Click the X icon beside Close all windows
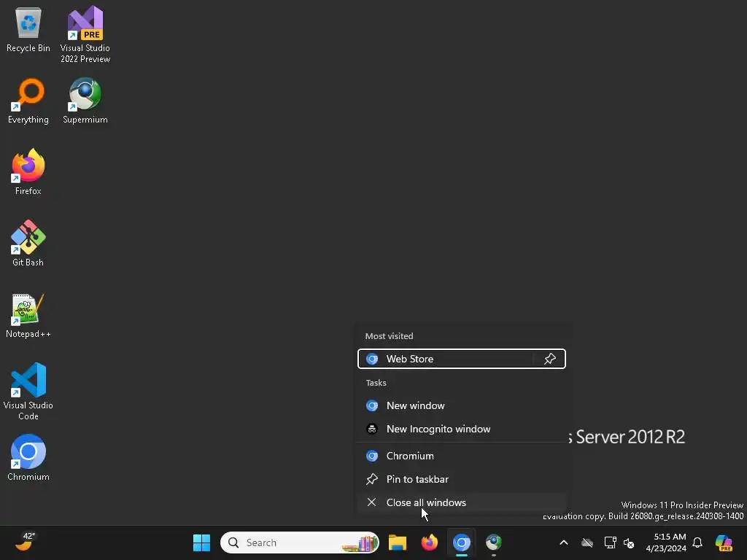 click(371, 503)
